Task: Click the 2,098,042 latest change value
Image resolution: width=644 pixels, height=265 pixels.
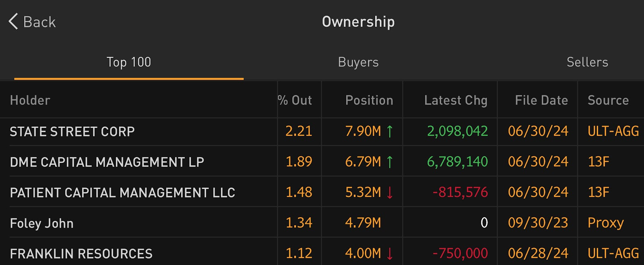Action: [457, 131]
